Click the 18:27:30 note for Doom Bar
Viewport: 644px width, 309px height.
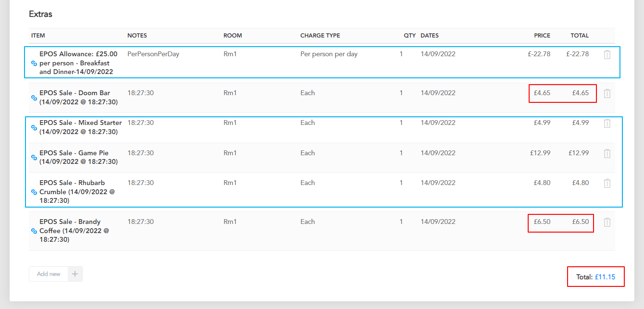[140, 93]
